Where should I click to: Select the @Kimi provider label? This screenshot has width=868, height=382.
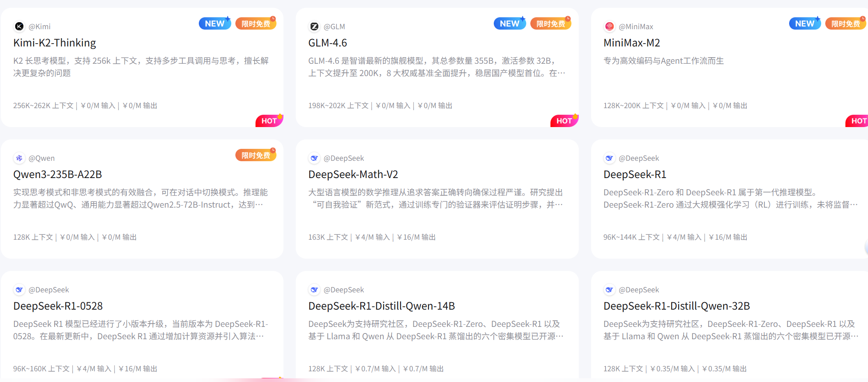[39, 27]
